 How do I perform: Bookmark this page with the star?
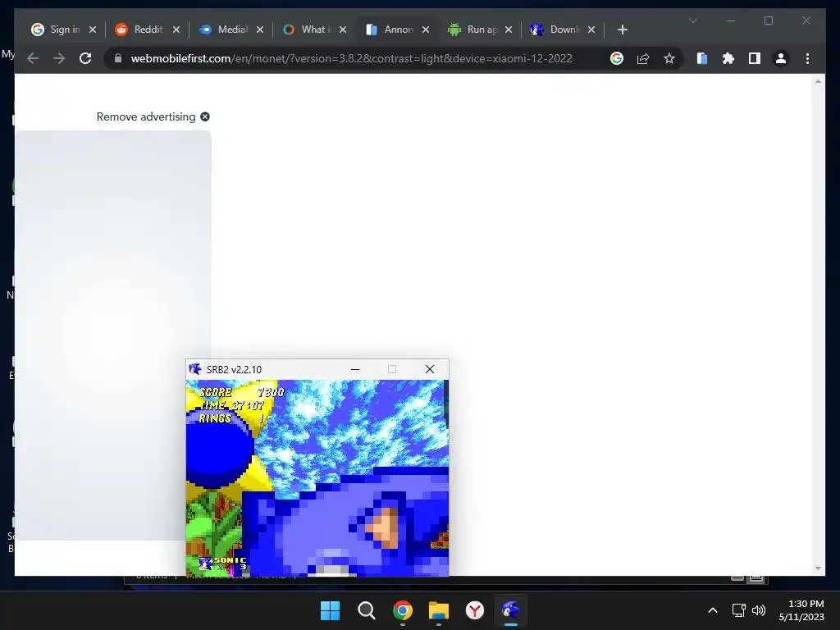[x=669, y=58]
